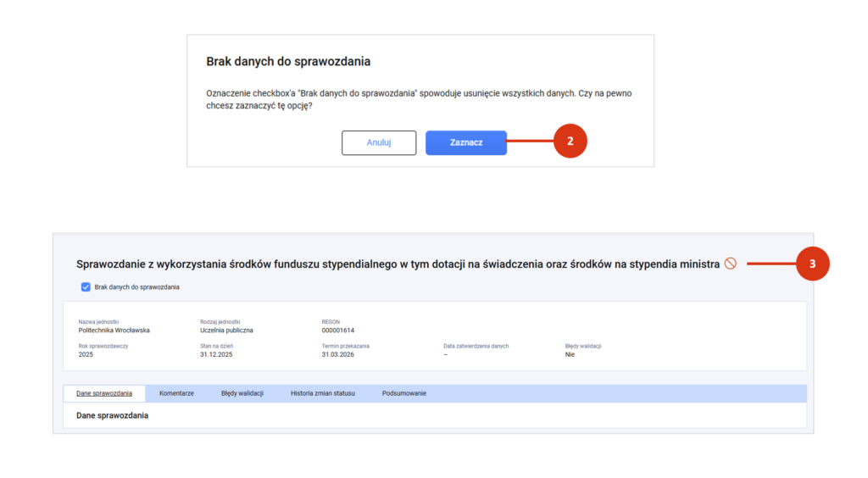This screenshot has width=868, height=478.
Task: Select the Błędy walidacji tab
Action: click(242, 393)
